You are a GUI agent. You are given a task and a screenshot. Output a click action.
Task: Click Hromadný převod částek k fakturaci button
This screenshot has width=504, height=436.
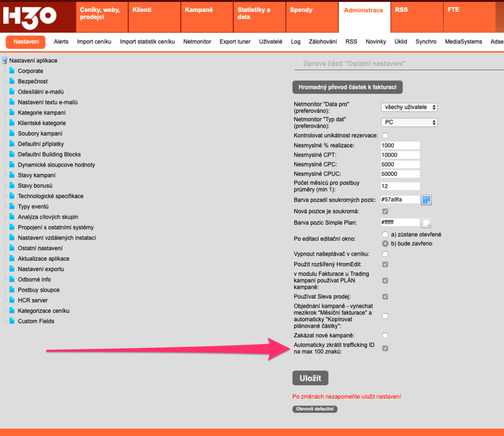click(x=347, y=87)
